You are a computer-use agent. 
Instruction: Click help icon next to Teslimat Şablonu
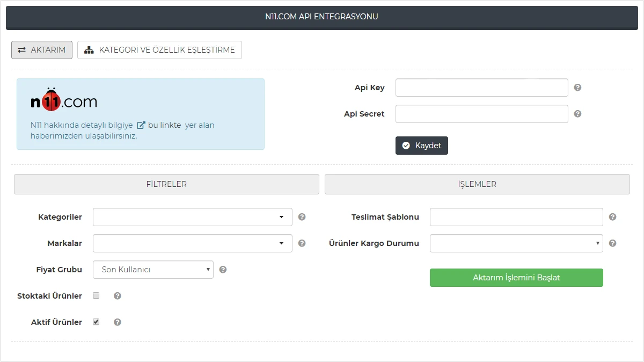tap(612, 217)
